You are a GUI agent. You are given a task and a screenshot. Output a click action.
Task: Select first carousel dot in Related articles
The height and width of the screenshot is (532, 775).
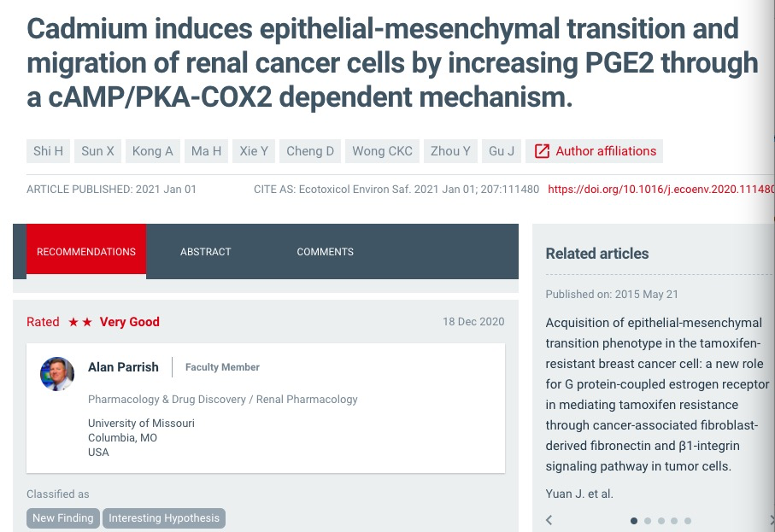tap(634, 521)
